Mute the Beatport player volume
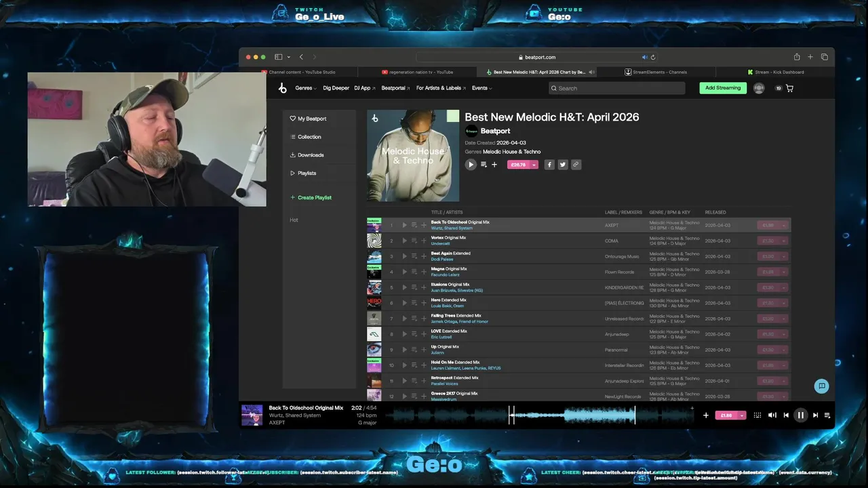 (772, 415)
